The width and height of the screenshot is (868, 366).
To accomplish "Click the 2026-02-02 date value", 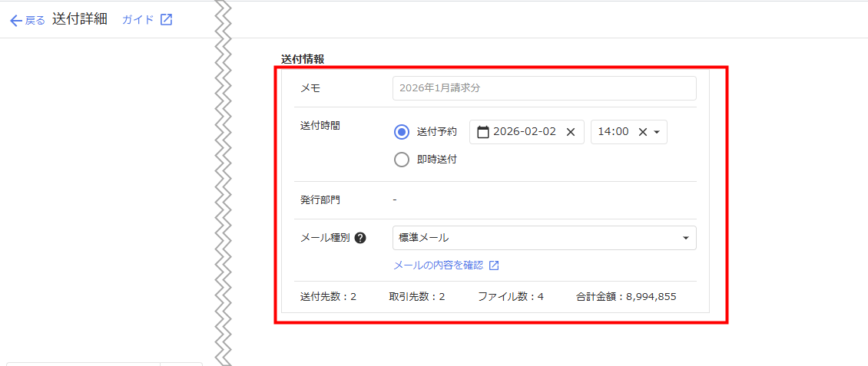I will point(524,132).
